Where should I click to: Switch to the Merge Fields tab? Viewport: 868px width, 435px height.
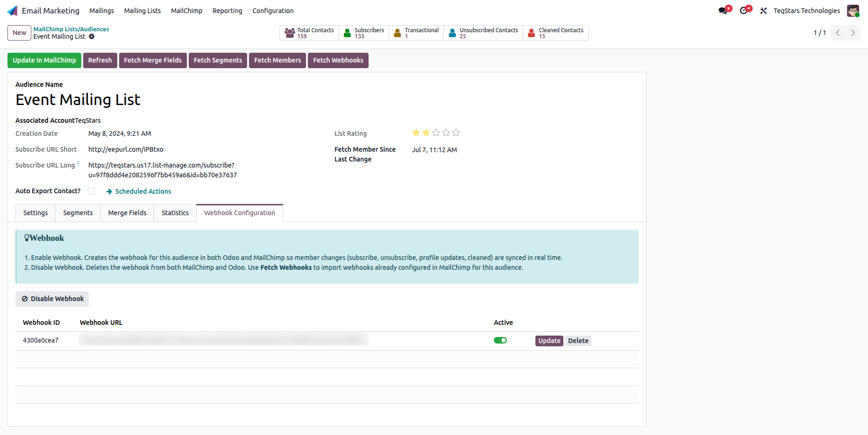127,213
